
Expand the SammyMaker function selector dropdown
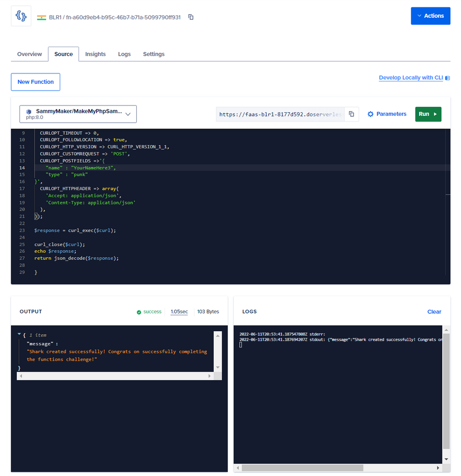[128, 114]
